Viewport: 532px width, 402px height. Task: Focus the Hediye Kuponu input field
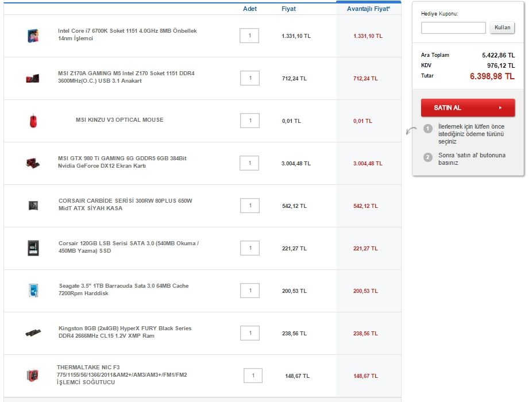click(453, 28)
